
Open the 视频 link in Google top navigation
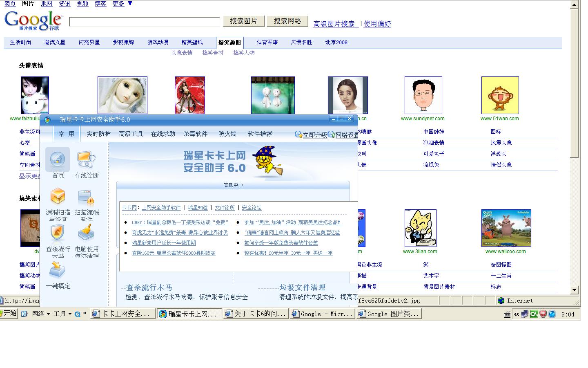click(x=82, y=4)
